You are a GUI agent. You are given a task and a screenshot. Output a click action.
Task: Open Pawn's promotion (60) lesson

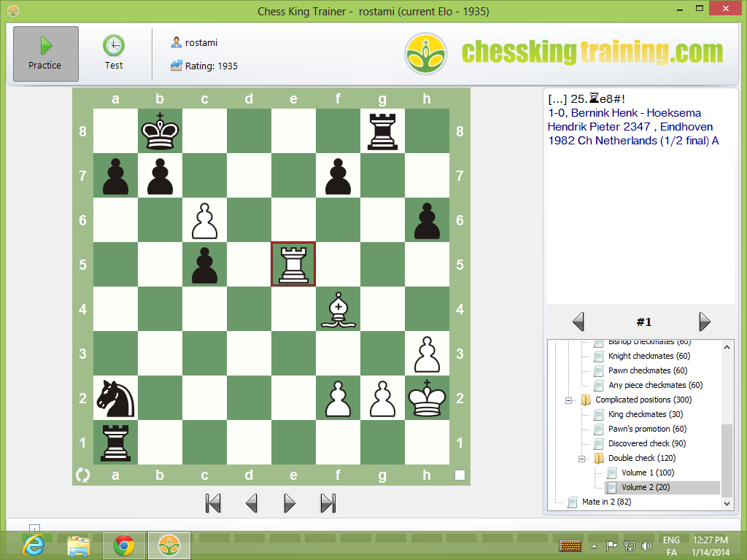[647, 429]
